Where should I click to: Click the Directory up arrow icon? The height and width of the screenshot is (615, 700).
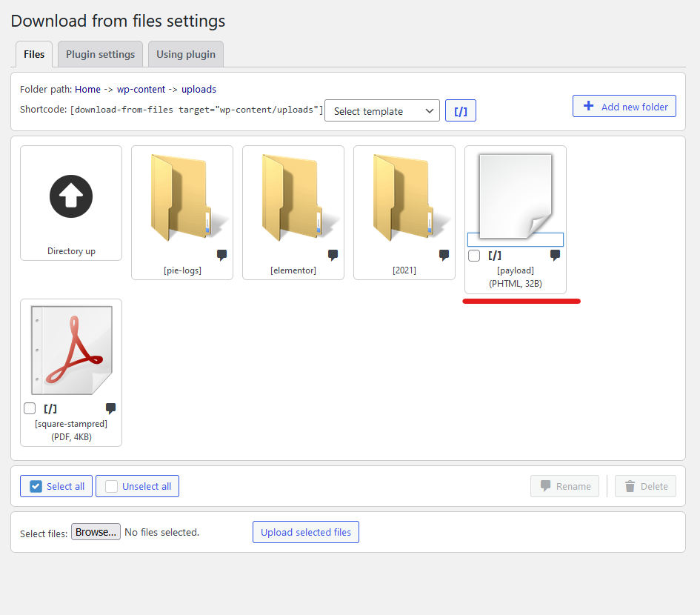coord(71,196)
